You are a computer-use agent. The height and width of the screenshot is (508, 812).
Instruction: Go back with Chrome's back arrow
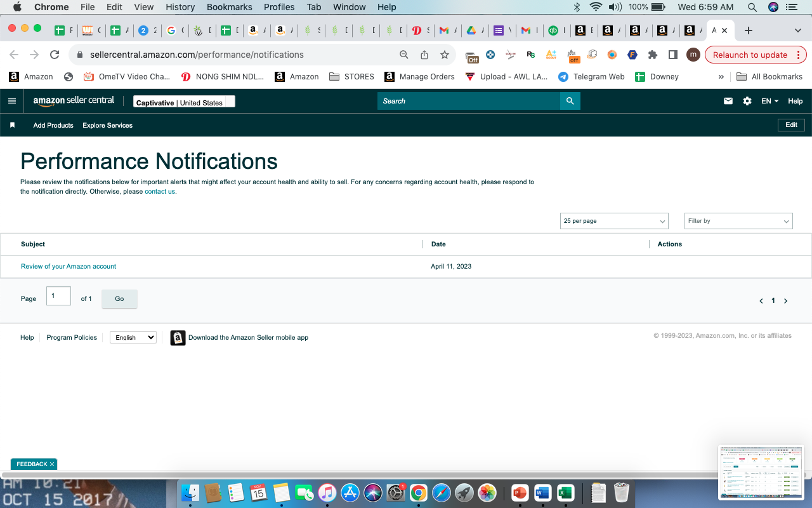click(x=14, y=55)
